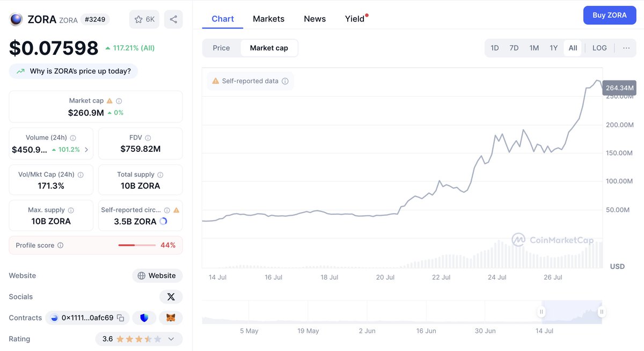Screen dimensions: 644x351
Task: Add ZORA to watchlist via star icon
Action: point(138,19)
